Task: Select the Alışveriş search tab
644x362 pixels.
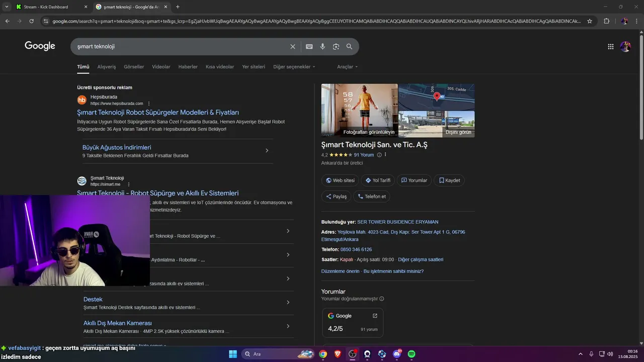Action: pyautogui.click(x=106, y=67)
